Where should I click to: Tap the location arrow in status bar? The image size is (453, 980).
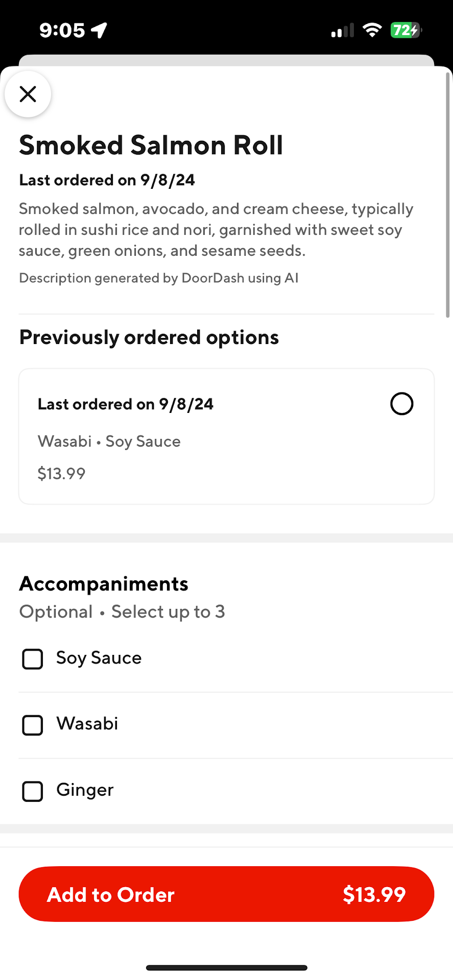[x=99, y=30]
